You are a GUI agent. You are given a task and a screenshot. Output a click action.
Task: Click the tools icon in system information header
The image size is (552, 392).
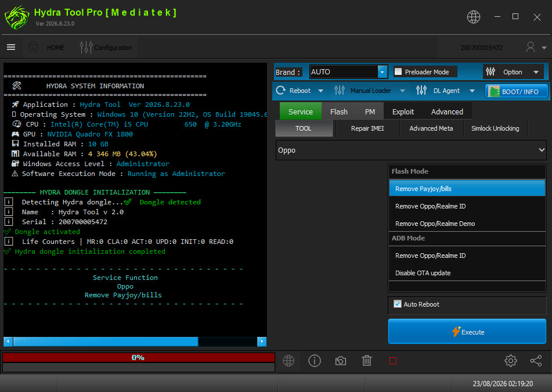pos(17,85)
